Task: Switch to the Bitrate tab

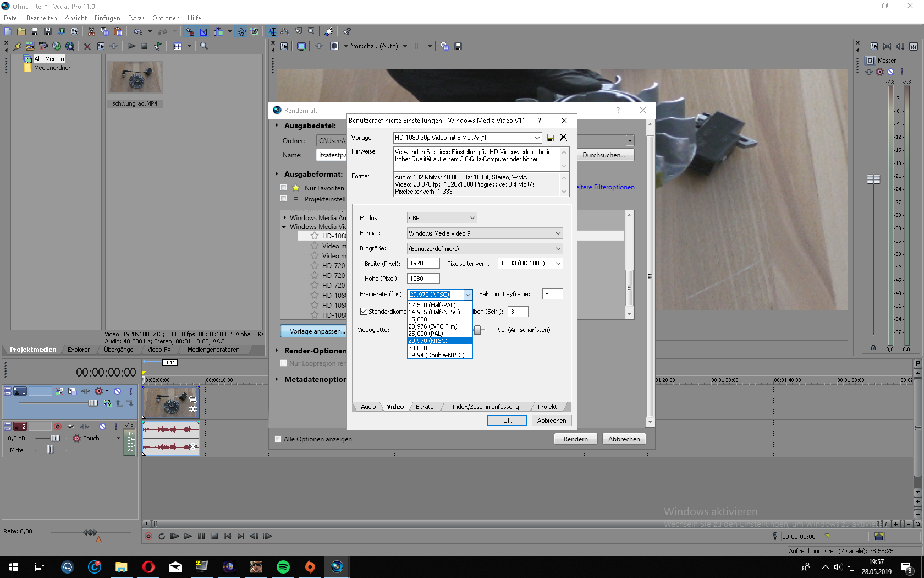Action: pyautogui.click(x=425, y=407)
